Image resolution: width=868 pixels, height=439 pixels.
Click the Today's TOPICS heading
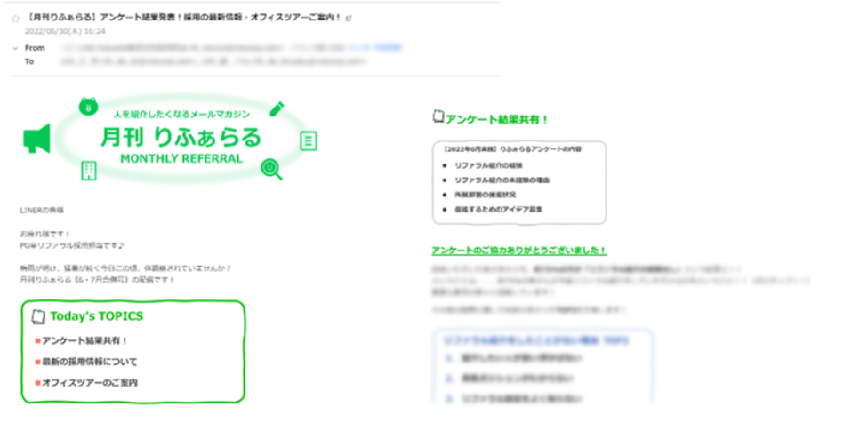[96, 316]
